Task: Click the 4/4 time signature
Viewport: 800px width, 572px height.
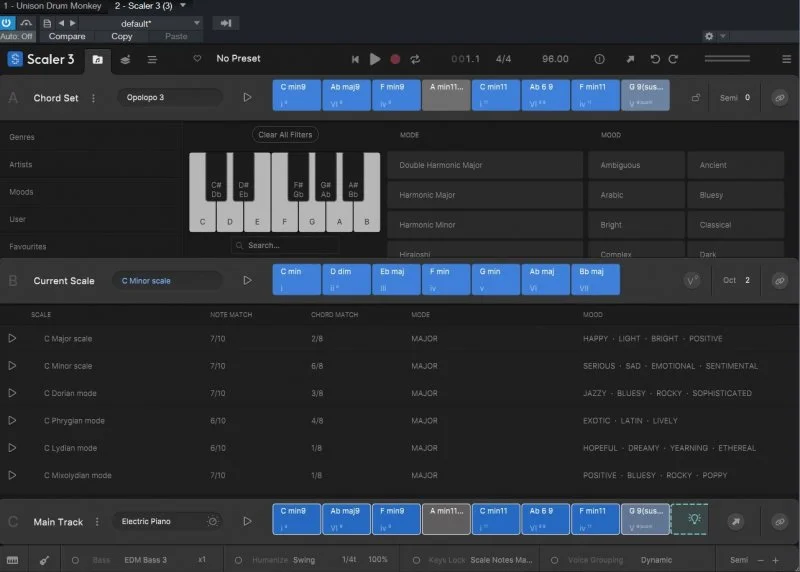Action: tap(503, 59)
